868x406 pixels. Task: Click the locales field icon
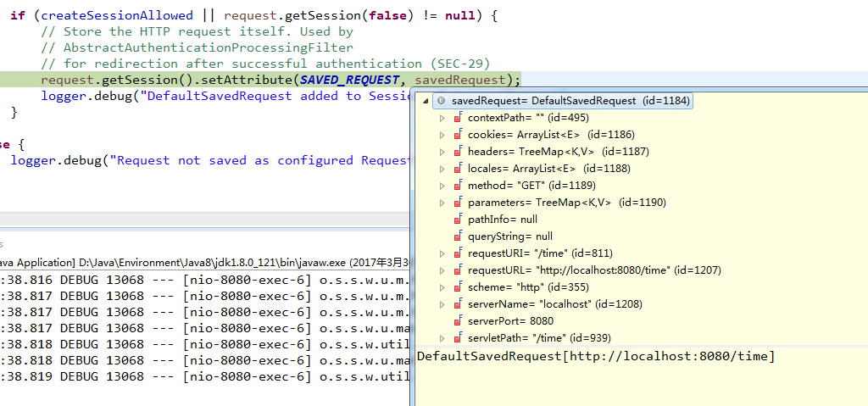point(458,169)
